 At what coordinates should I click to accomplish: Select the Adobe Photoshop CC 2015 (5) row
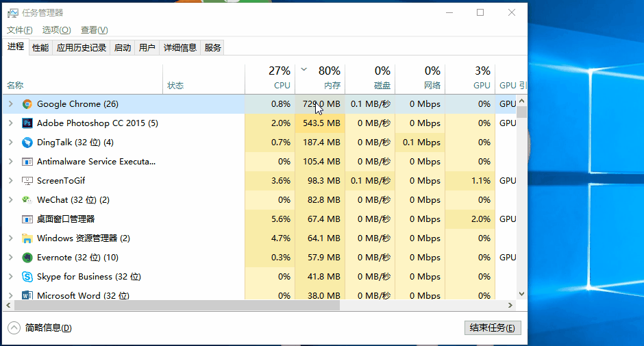coord(260,123)
